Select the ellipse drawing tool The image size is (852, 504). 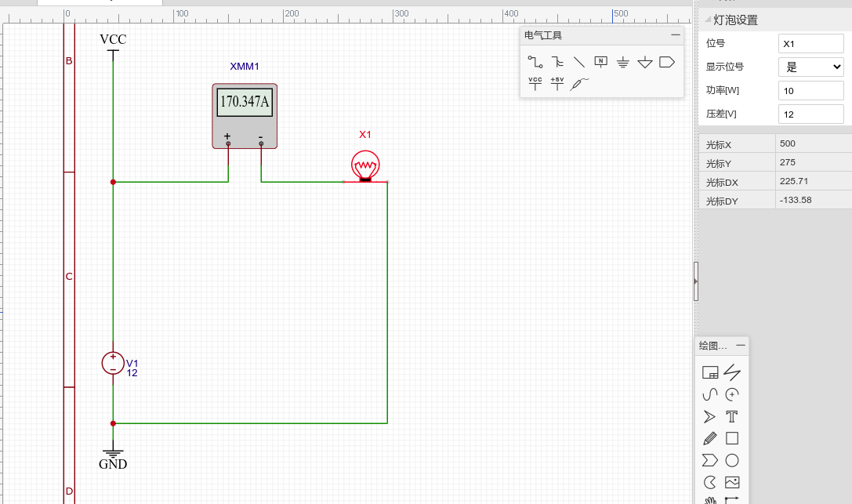732,460
